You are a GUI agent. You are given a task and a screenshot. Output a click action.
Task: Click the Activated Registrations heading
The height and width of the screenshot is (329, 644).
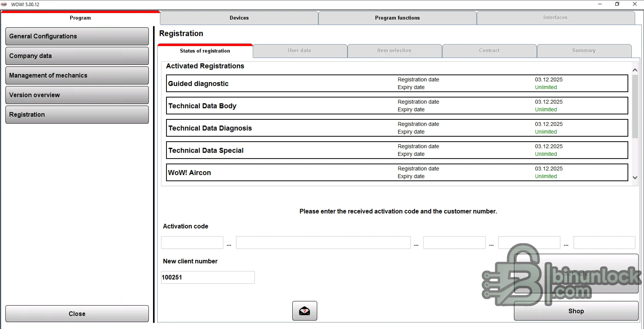(x=205, y=66)
